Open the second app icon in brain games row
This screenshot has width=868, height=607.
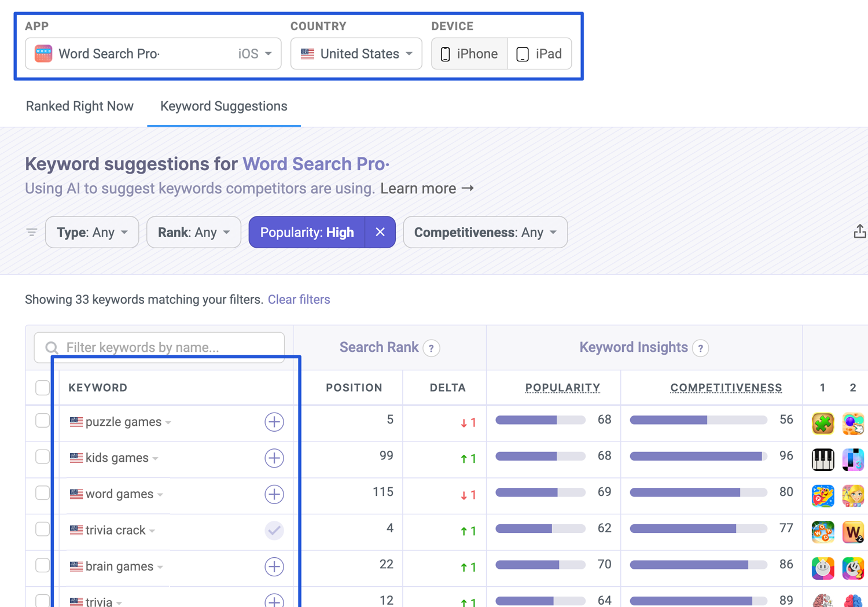[854, 568]
